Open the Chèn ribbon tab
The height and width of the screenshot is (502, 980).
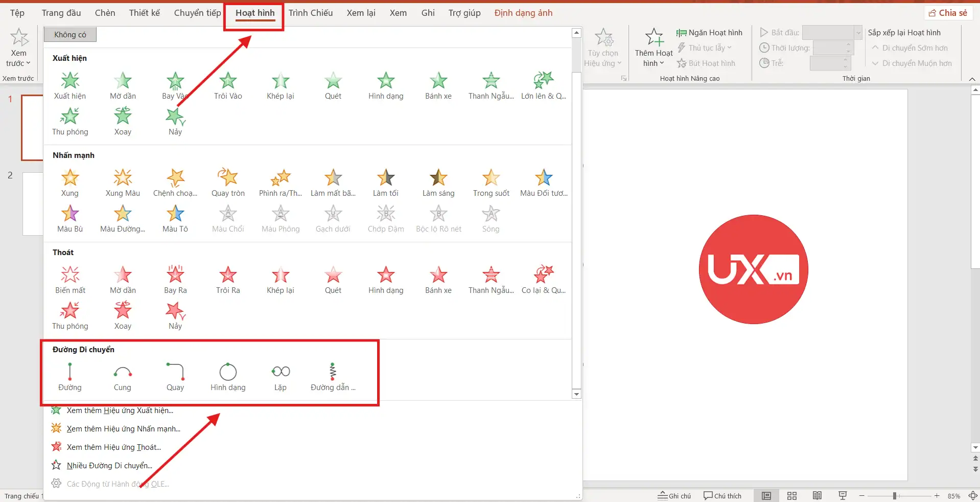[x=105, y=13]
